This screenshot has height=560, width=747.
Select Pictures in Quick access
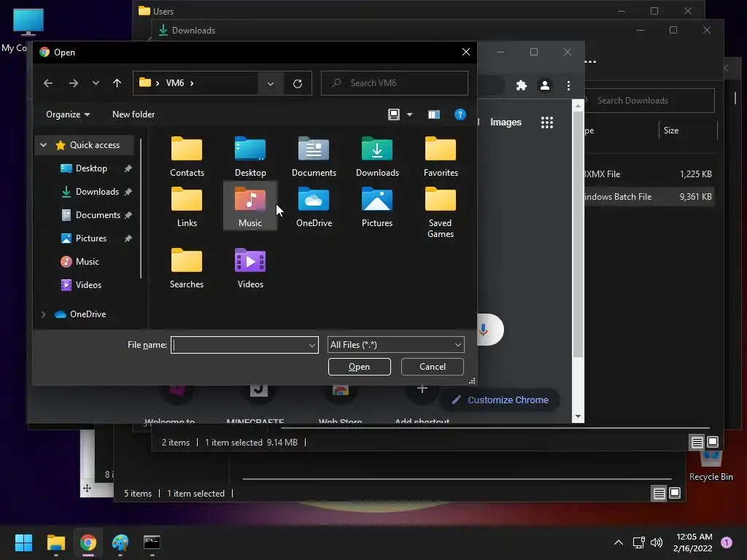tap(90, 238)
